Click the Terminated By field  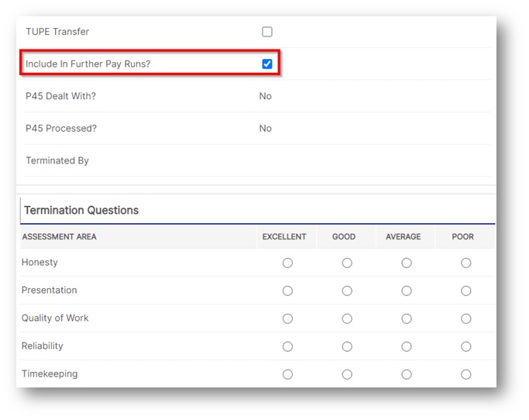(374, 160)
